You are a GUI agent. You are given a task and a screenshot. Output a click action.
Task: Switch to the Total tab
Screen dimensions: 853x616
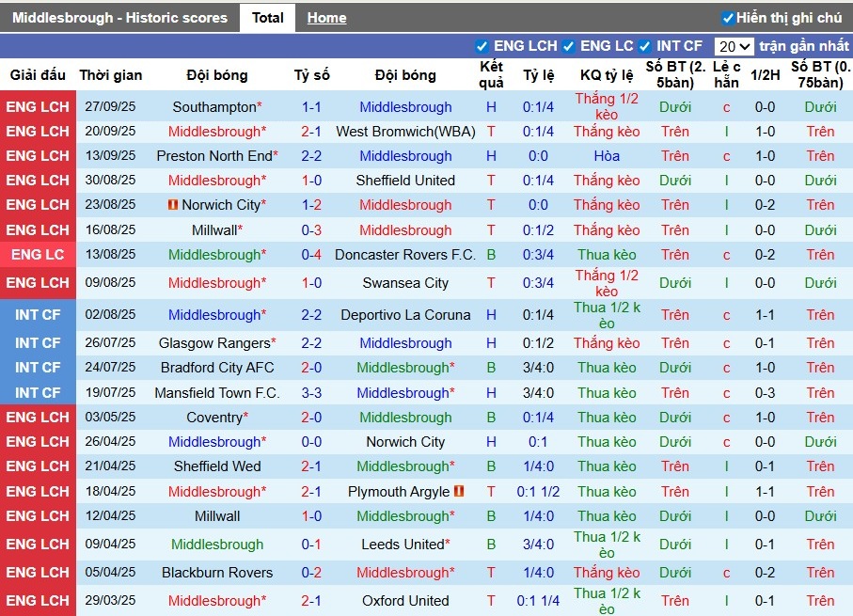(267, 17)
